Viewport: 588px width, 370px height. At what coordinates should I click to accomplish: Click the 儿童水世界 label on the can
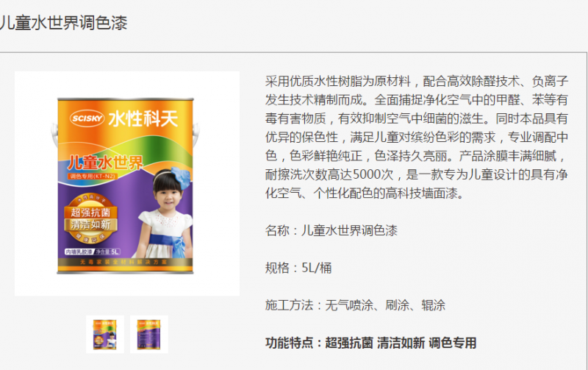105,163
